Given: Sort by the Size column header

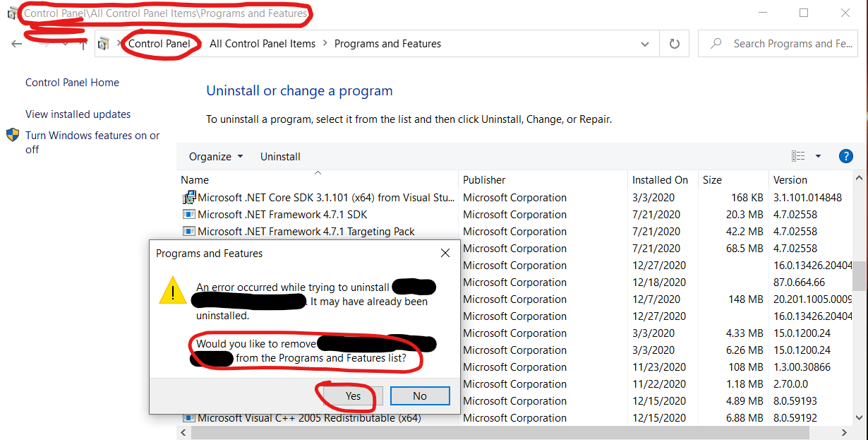Looking at the screenshot, I should point(733,180).
